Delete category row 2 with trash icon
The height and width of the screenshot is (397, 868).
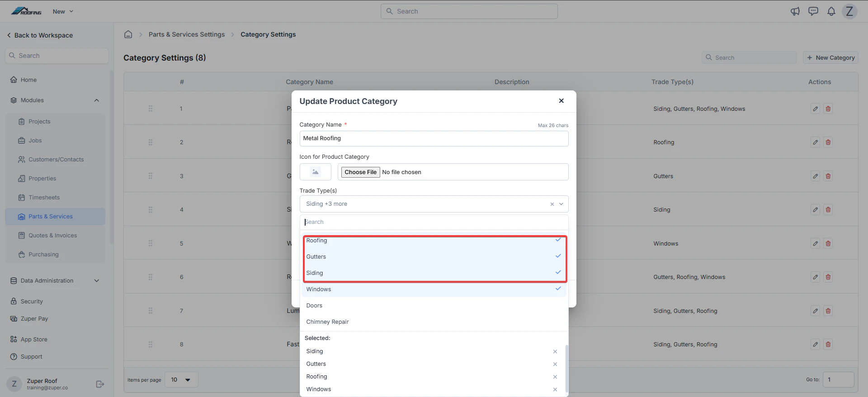(828, 142)
